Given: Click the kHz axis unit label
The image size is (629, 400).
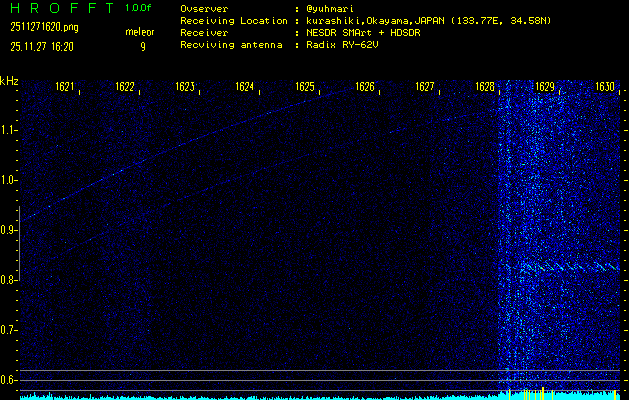Looking at the screenshot, I should click(x=9, y=81).
